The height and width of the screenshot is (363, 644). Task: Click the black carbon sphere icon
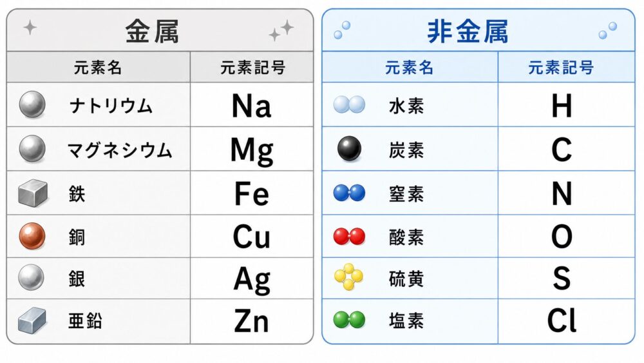coord(349,148)
